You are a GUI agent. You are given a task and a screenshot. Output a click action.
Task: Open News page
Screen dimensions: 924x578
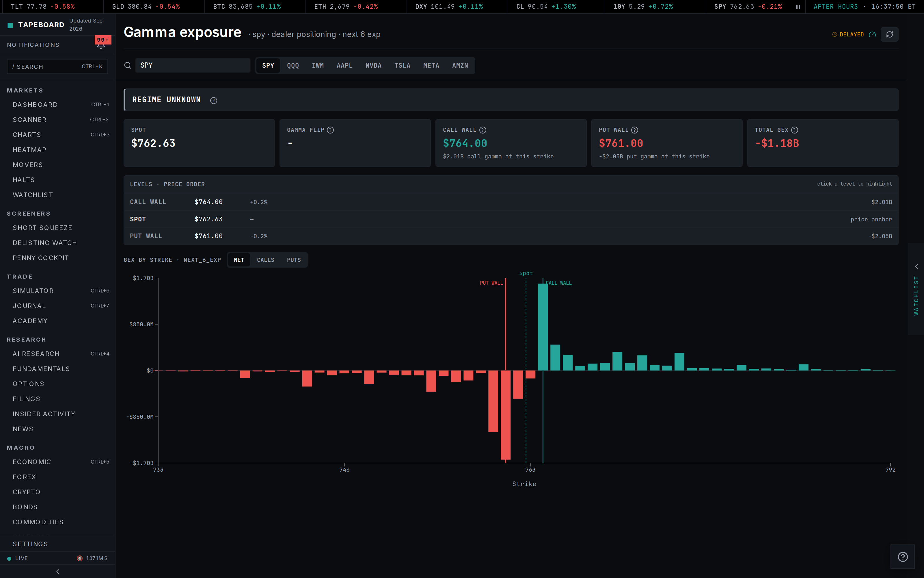[x=58, y=429]
